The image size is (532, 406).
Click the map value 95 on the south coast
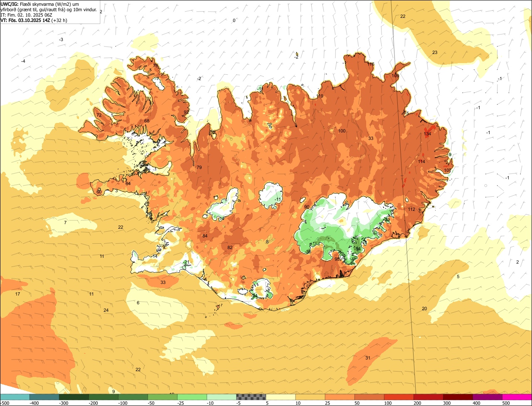[x=337, y=259]
